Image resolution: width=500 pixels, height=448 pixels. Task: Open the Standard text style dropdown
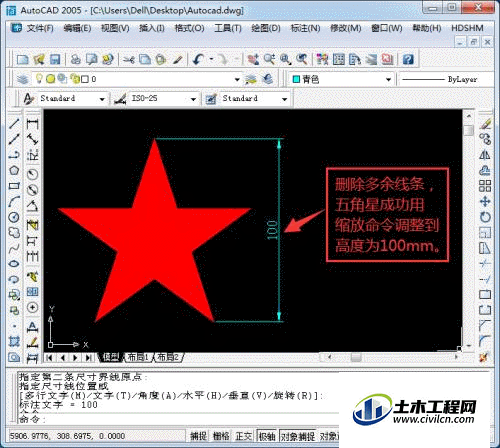pyautogui.click(x=102, y=99)
